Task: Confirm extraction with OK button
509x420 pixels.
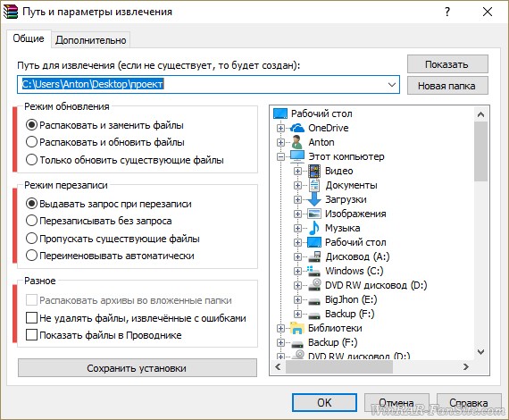Action: point(324,402)
